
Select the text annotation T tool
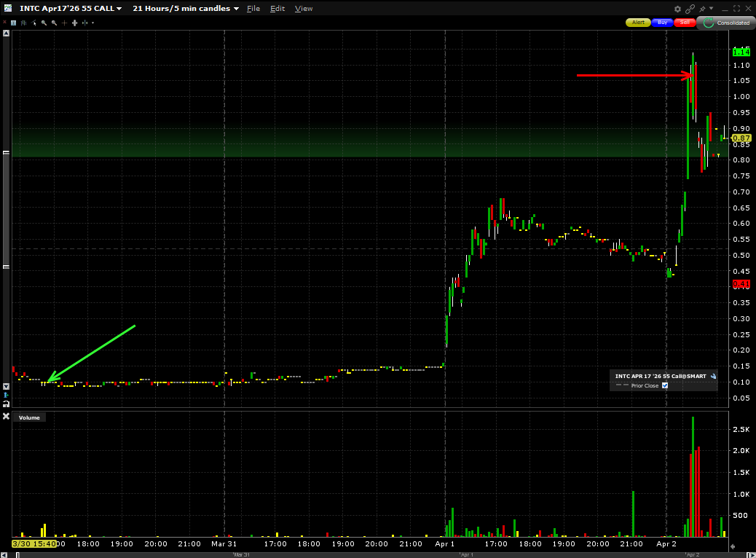(14, 23)
